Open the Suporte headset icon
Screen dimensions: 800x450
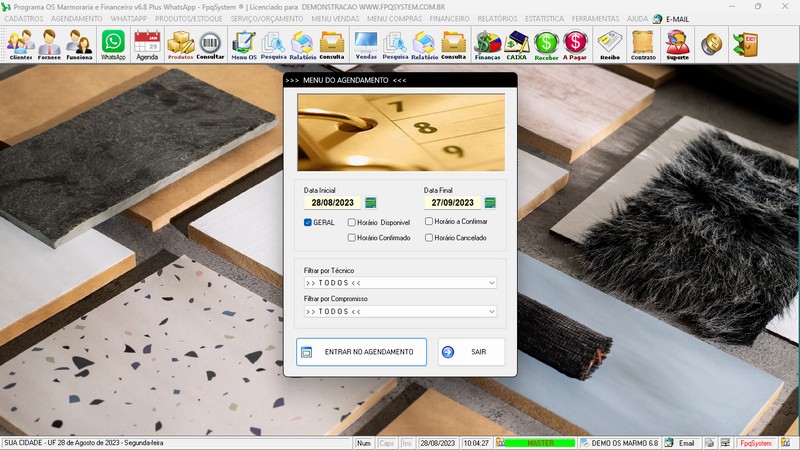678,44
